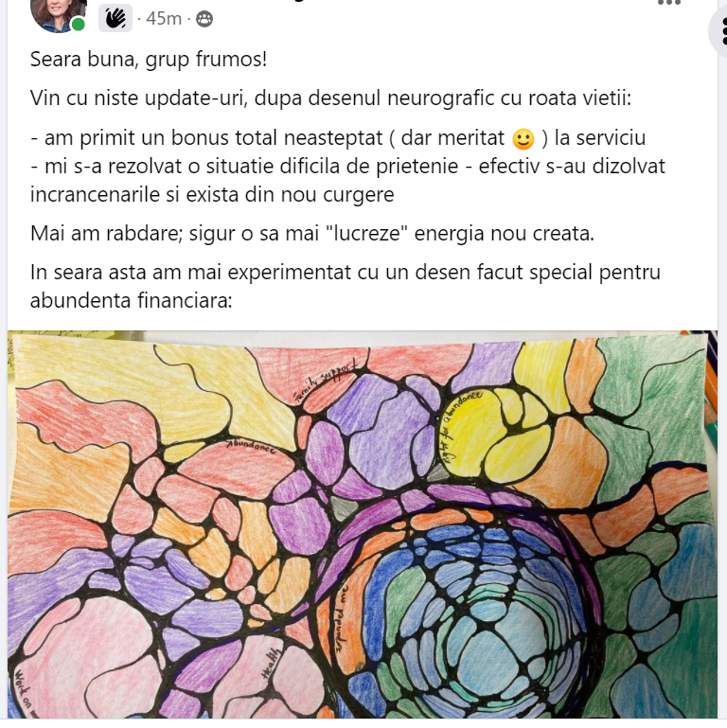Open the neurographic drawing photo
Image resolution: width=727 pixels, height=728 pixels.
point(363,524)
